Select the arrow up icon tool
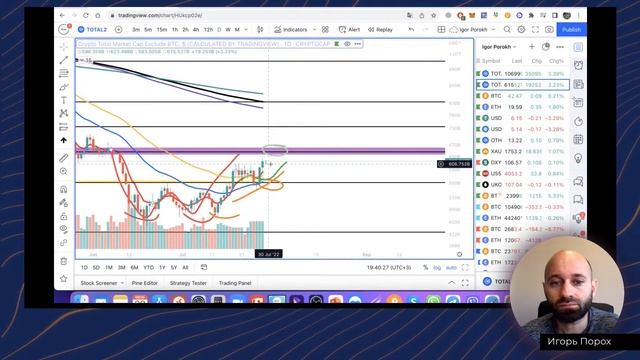Image resolution: width=640 pixels, height=360 pixels. (64, 140)
